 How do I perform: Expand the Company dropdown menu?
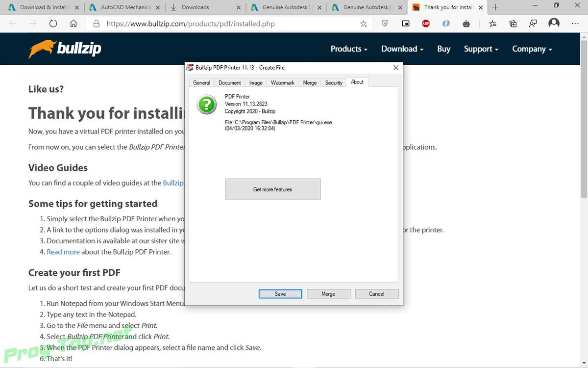tap(532, 49)
